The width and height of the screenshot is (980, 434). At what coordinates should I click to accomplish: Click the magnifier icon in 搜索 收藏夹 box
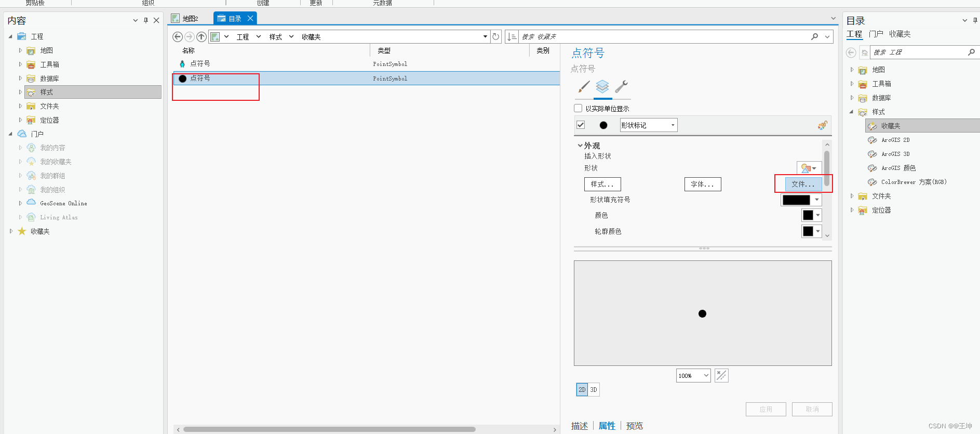point(814,36)
